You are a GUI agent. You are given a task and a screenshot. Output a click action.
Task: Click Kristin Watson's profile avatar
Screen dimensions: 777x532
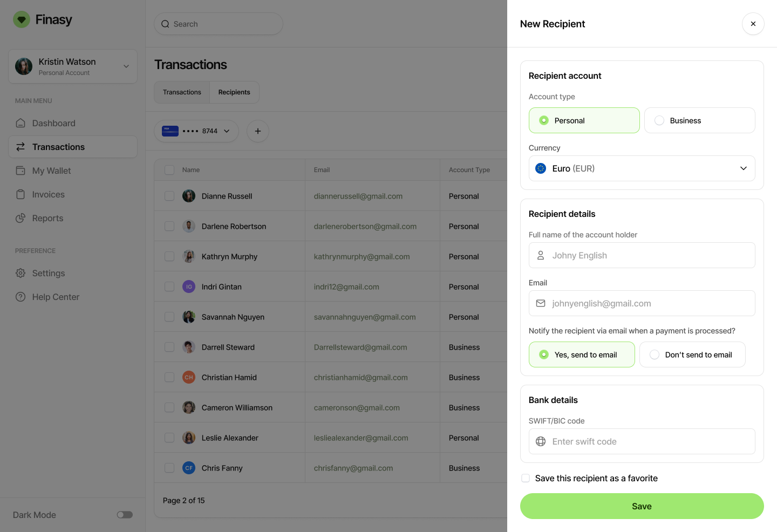coord(24,66)
